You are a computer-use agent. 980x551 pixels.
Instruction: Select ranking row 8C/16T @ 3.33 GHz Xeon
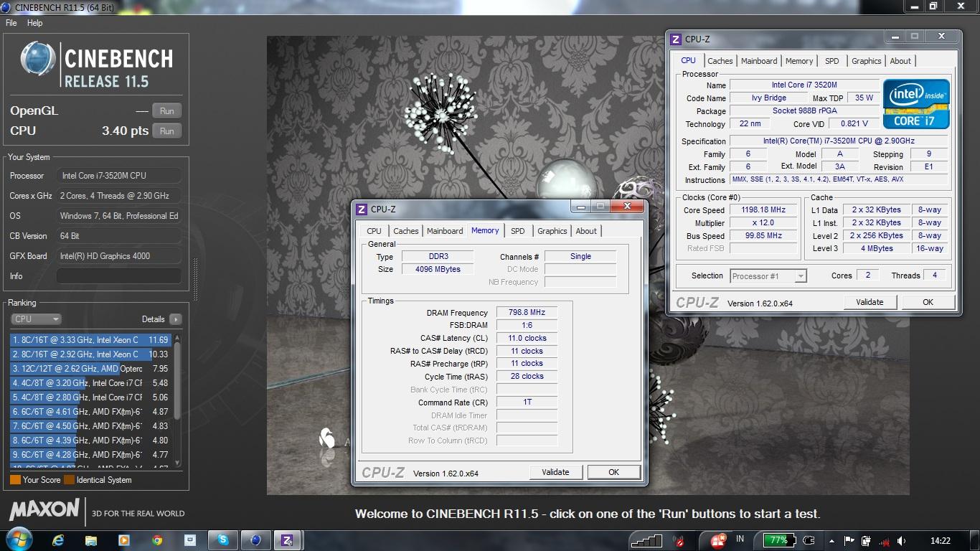(x=90, y=340)
